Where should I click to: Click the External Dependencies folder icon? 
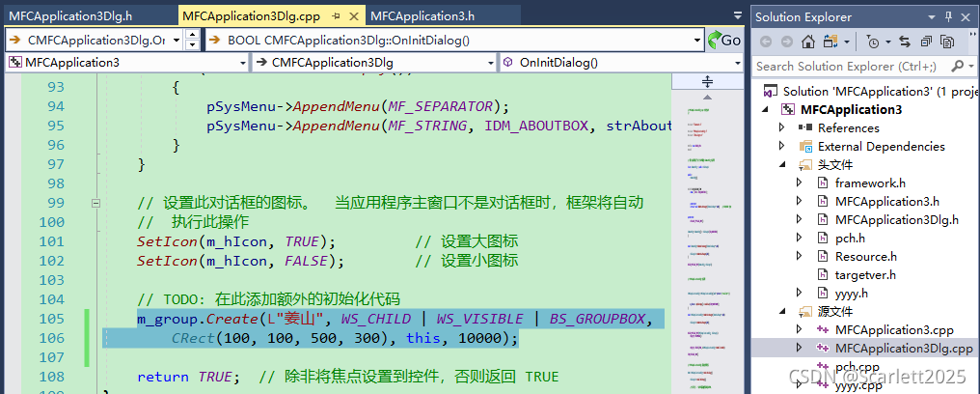point(805,147)
